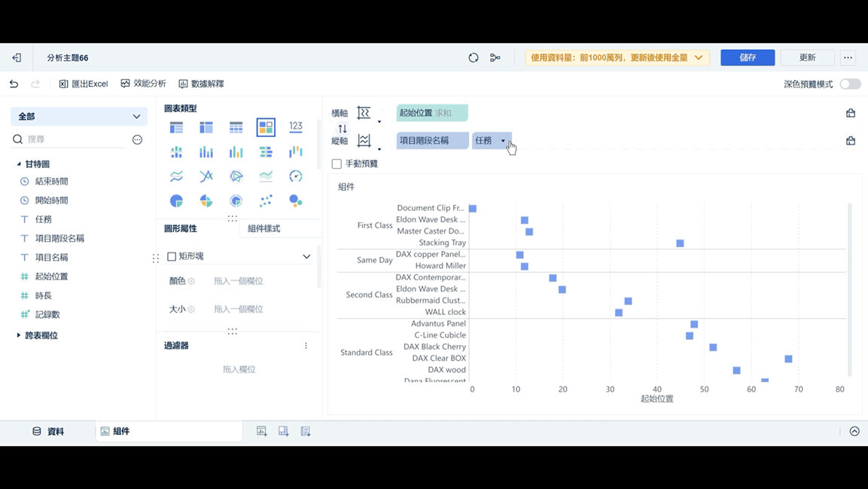Open 效能分析 from the toolbar
Screen dimensions: 868x489
pos(143,84)
